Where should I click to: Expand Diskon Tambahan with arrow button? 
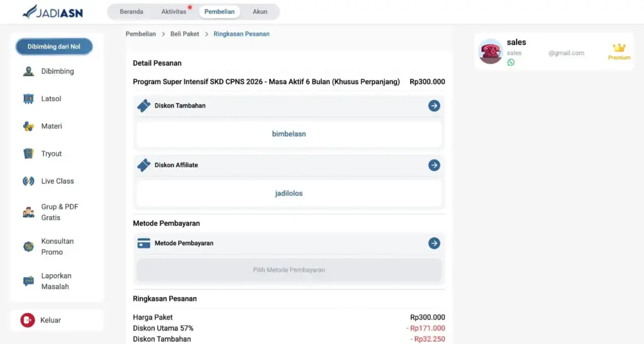[x=434, y=106]
